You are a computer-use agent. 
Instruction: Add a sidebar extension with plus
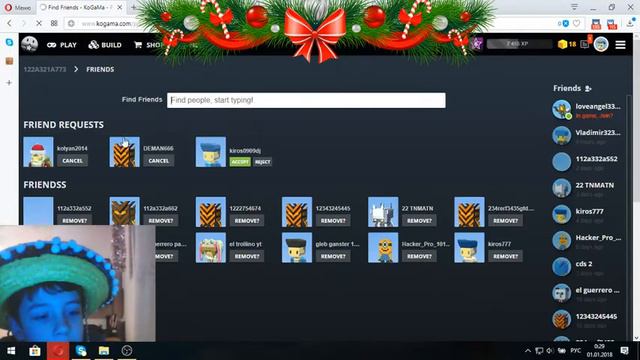(x=9, y=82)
